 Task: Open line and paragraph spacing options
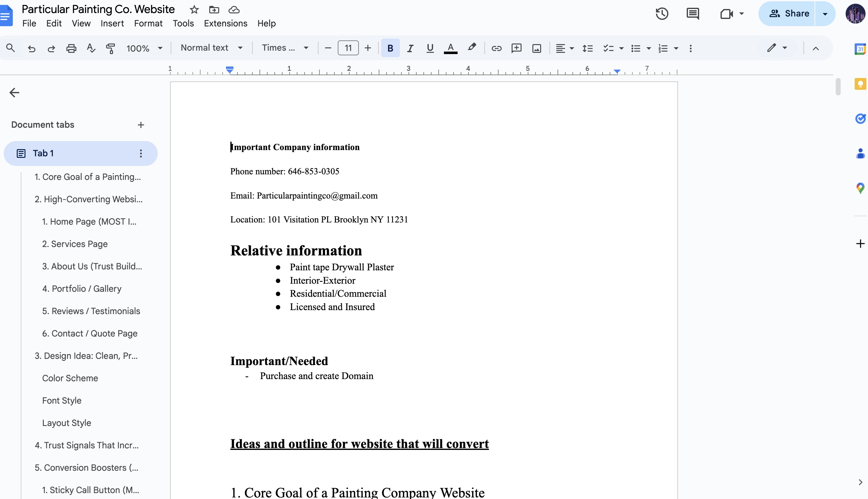(x=588, y=48)
